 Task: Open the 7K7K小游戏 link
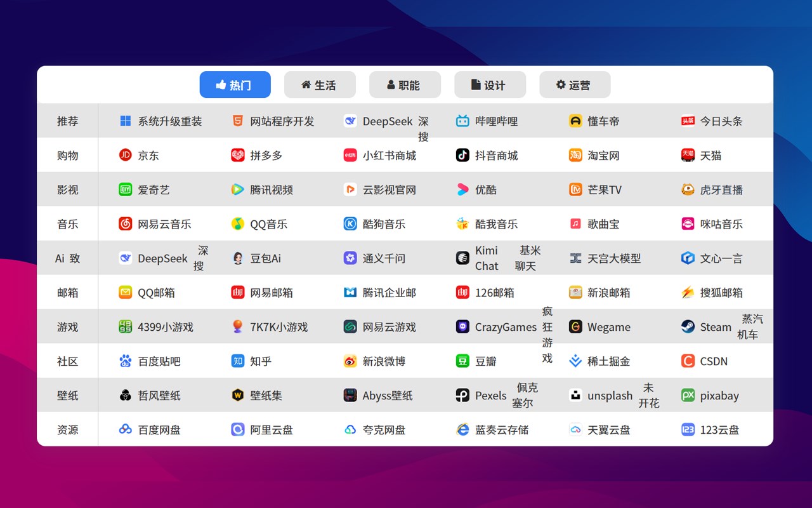(279, 326)
